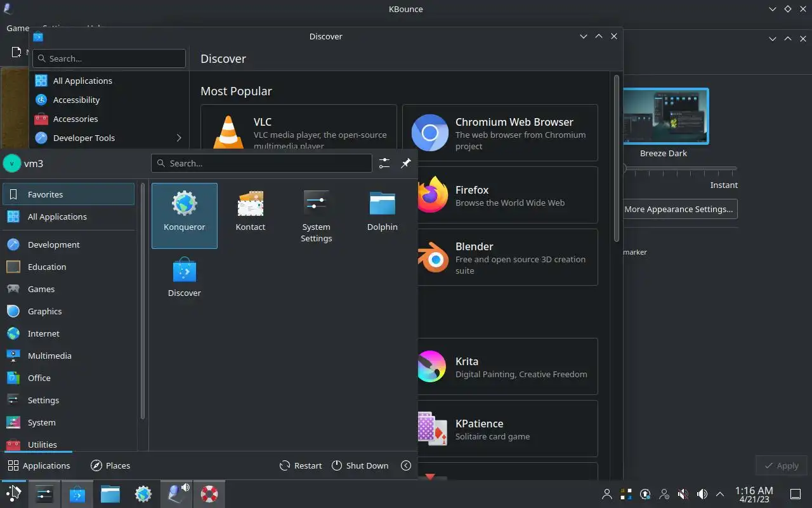Switch to KBounce in taskbar
The width and height of the screenshot is (812, 508).
(176, 493)
